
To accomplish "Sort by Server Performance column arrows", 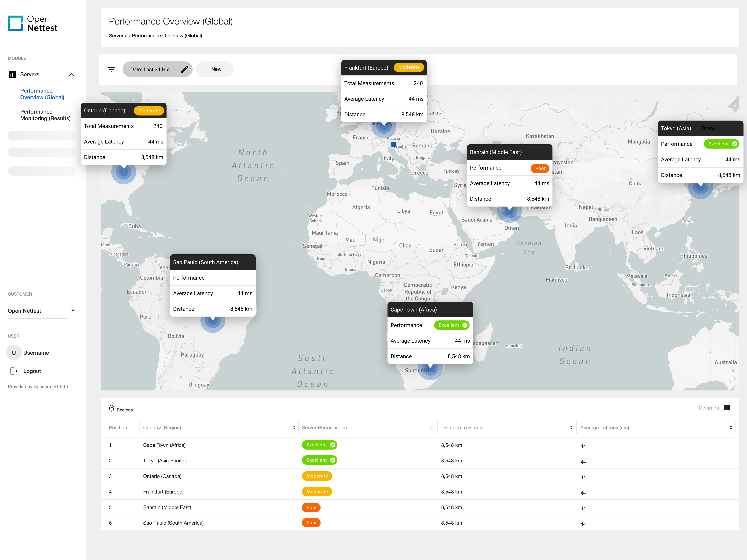I will click(x=431, y=428).
